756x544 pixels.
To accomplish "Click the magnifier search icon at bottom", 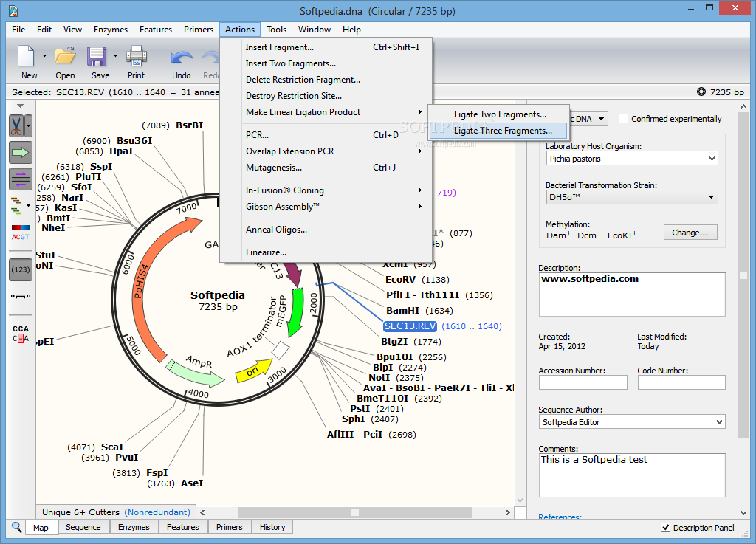I will coord(16,526).
